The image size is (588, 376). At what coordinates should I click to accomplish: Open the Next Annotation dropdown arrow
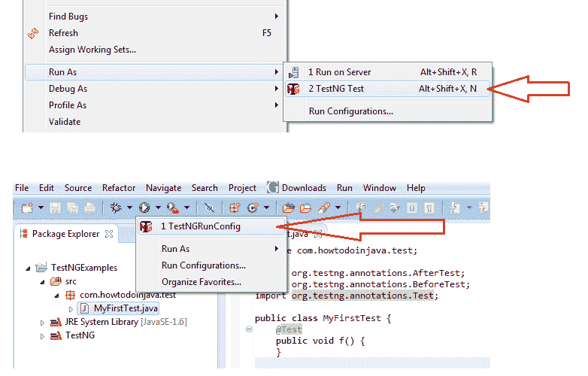[469, 208]
